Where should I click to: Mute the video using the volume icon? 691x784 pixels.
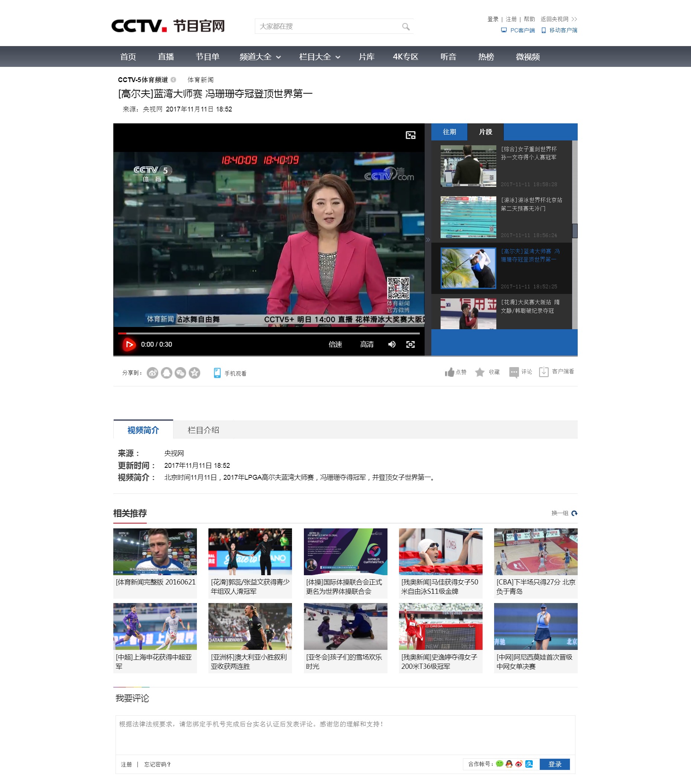[392, 344]
